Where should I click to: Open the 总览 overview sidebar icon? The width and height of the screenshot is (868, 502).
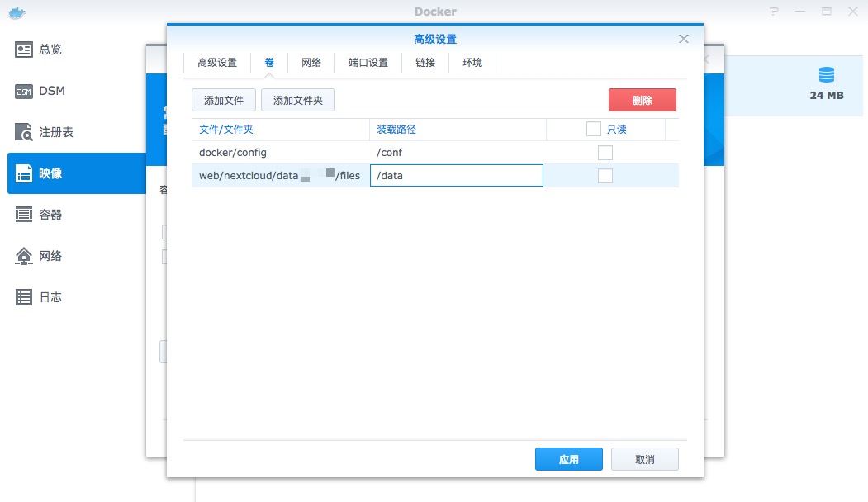24,50
